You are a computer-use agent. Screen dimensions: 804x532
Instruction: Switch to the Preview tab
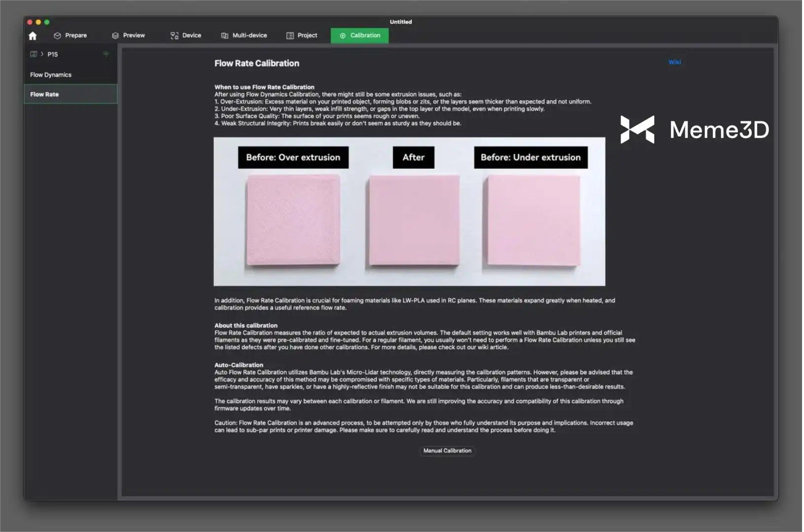[128, 35]
